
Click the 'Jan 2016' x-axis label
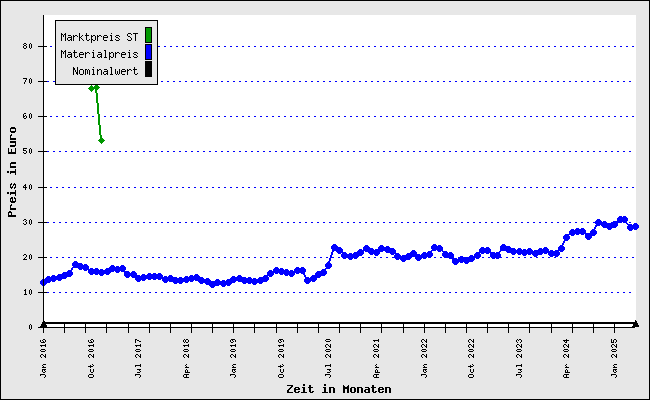[44, 358]
